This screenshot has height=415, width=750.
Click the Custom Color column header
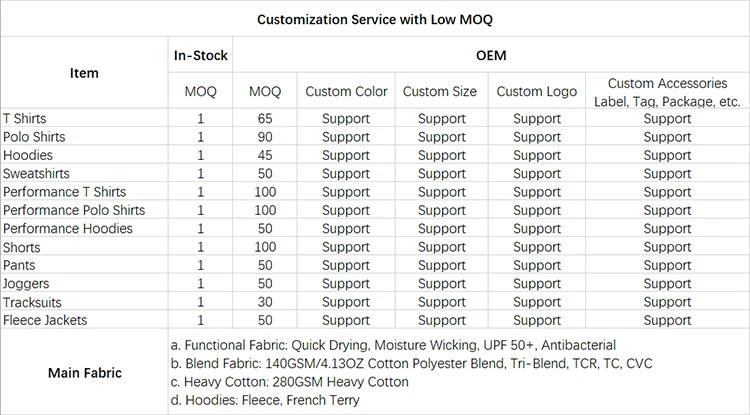point(346,92)
